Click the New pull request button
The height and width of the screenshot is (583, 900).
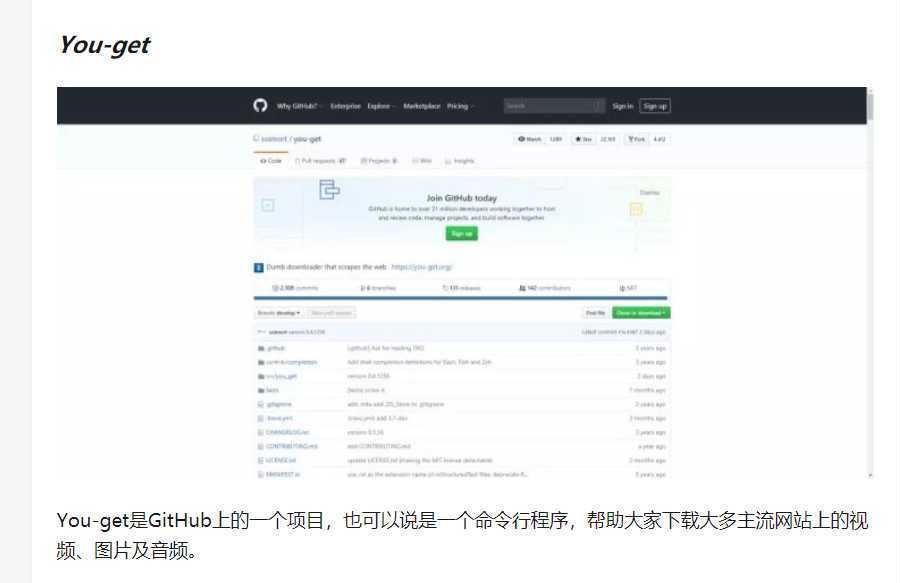pyautogui.click(x=331, y=313)
